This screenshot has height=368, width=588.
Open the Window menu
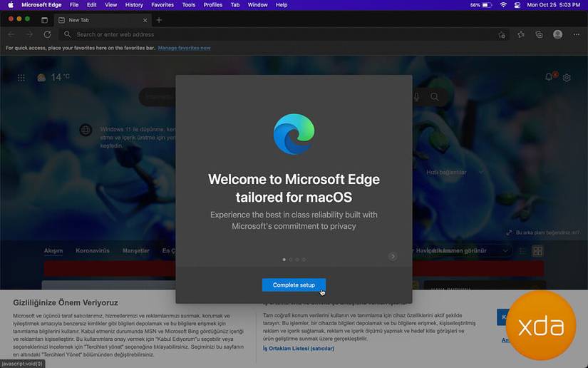[x=257, y=5]
